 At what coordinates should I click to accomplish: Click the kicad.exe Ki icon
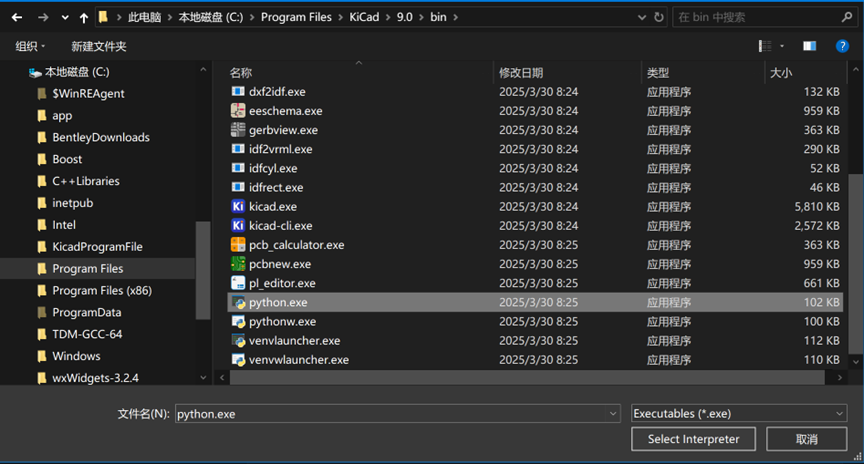238,207
